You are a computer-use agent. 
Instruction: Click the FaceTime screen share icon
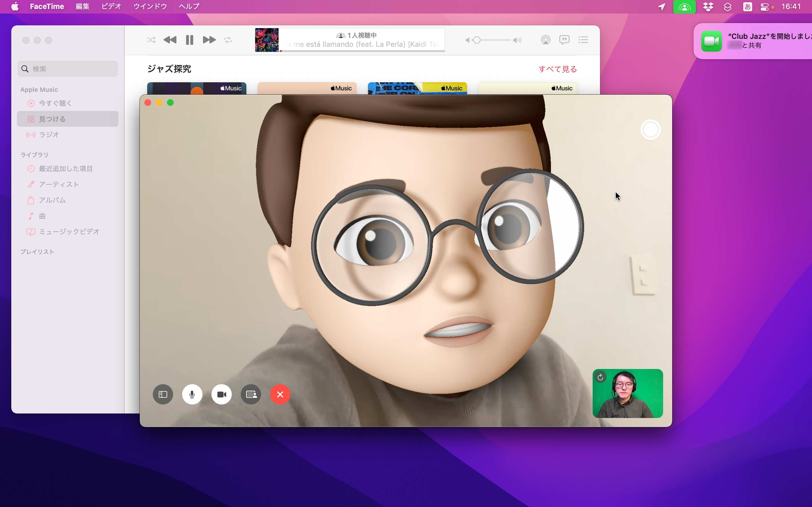click(x=251, y=394)
